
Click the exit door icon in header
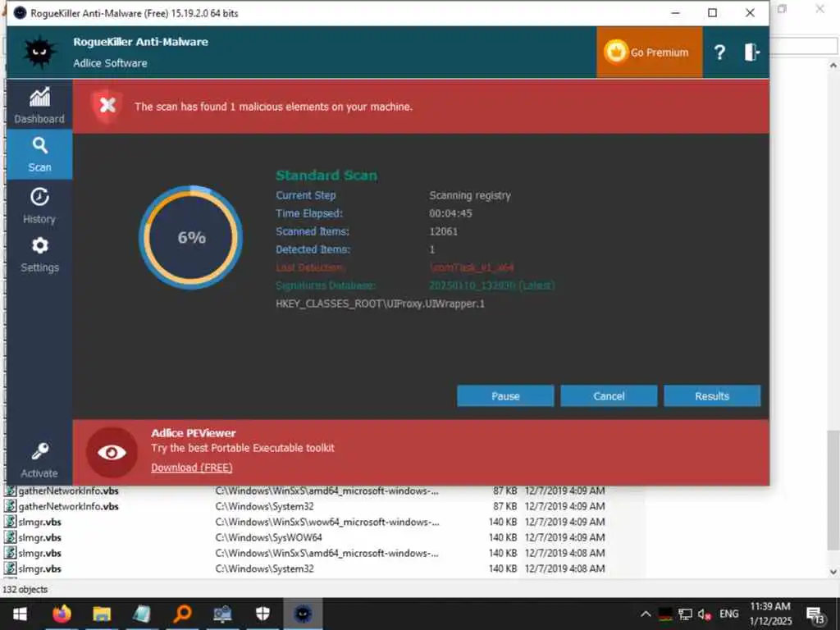[751, 52]
